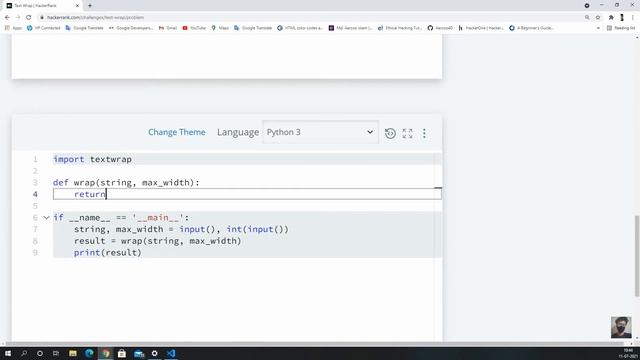Open the YouTube bookmark

click(194, 28)
